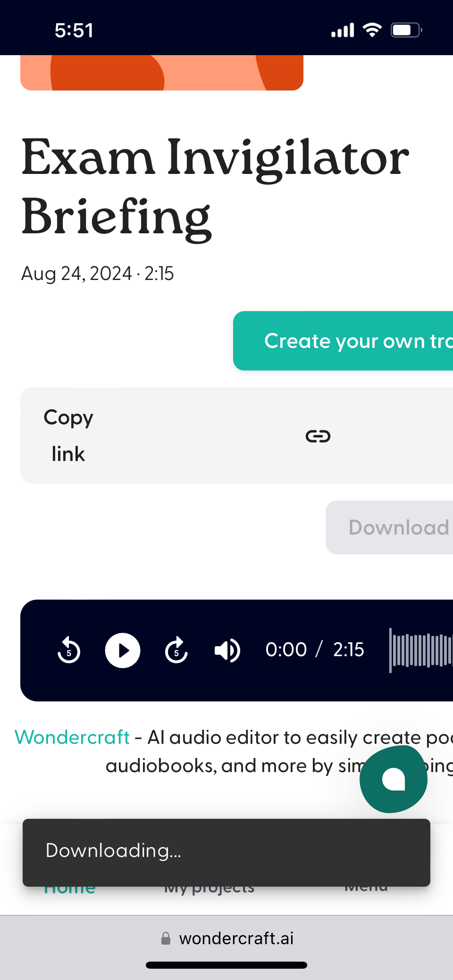This screenshot has height=980, width=453.
Task: Open the My projects tab
Action: point(209,890)
